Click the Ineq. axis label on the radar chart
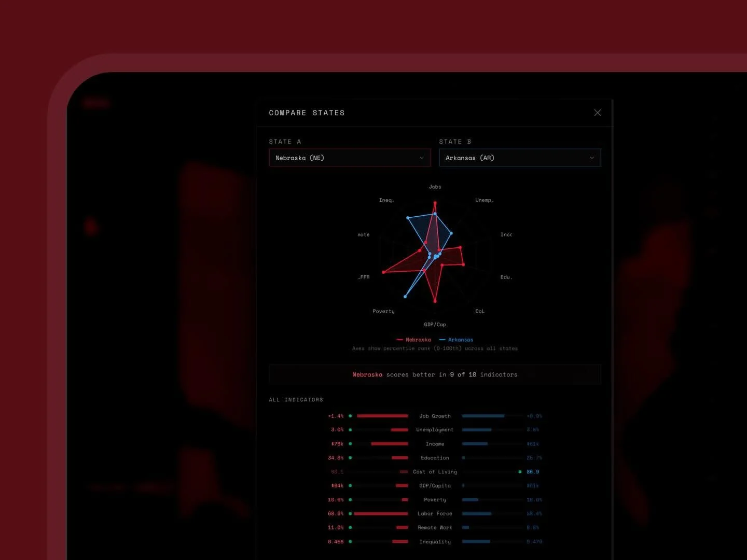Screen dimensions: 747x560 coord(386,200)
